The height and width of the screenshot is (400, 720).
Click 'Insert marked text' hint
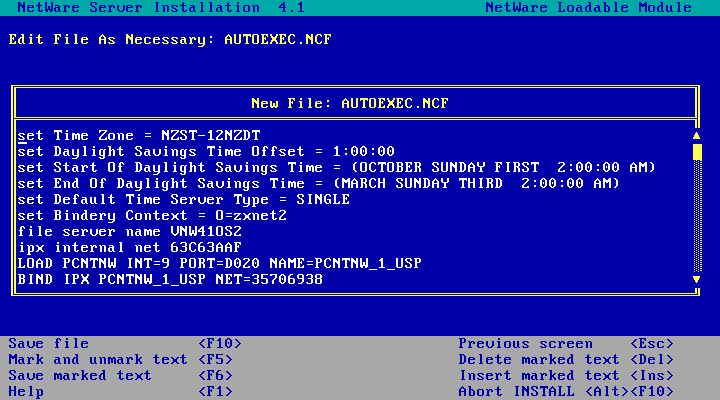(x=539, y=375)
